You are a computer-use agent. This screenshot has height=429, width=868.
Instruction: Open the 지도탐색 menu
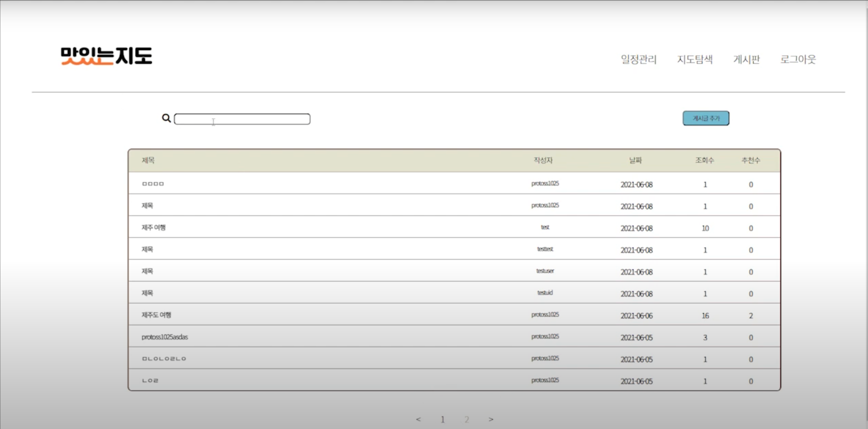coord(694,59)
